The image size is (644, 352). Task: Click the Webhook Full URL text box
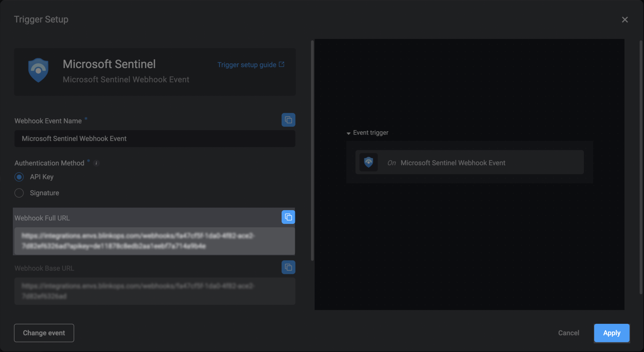coord(155,241)
